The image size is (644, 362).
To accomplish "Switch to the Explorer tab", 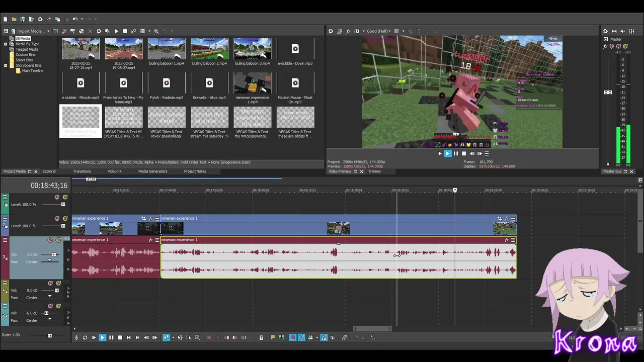I will 49,171.
